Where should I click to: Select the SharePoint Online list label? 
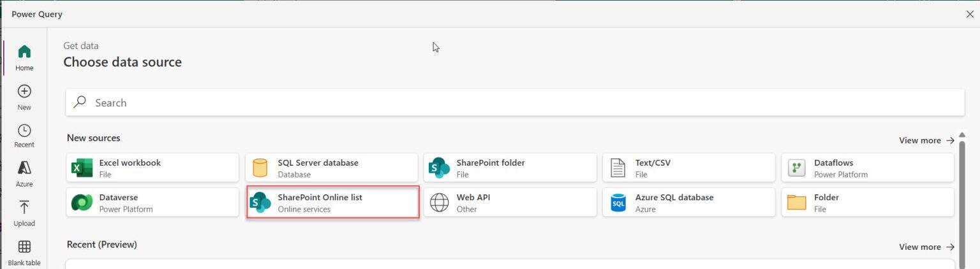click(x=320, y=198)
